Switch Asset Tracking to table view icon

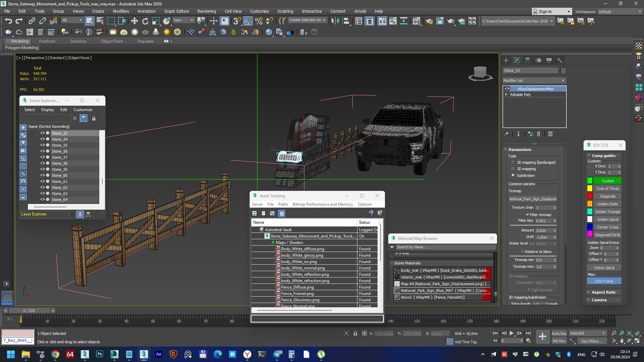(282, 213)
